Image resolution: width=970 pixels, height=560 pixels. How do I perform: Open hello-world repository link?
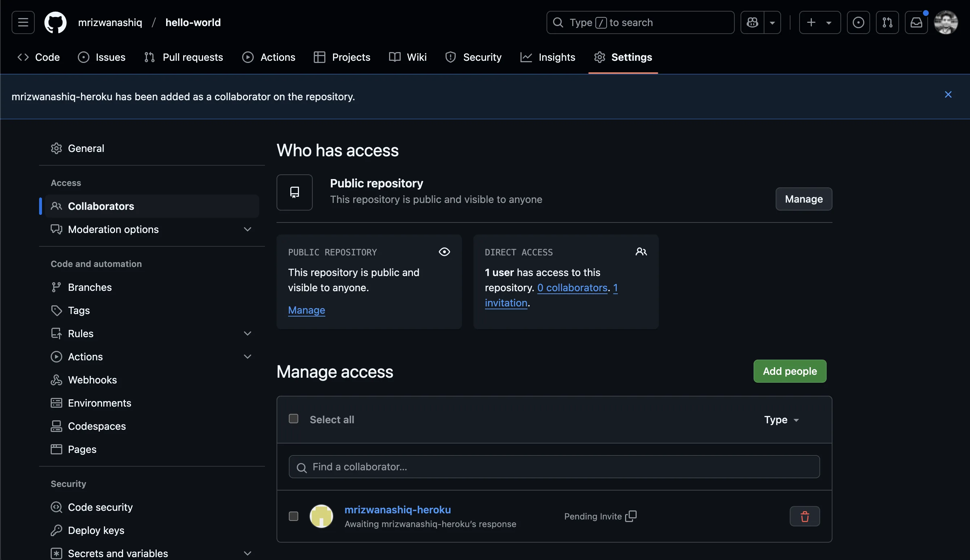point(193,22)
